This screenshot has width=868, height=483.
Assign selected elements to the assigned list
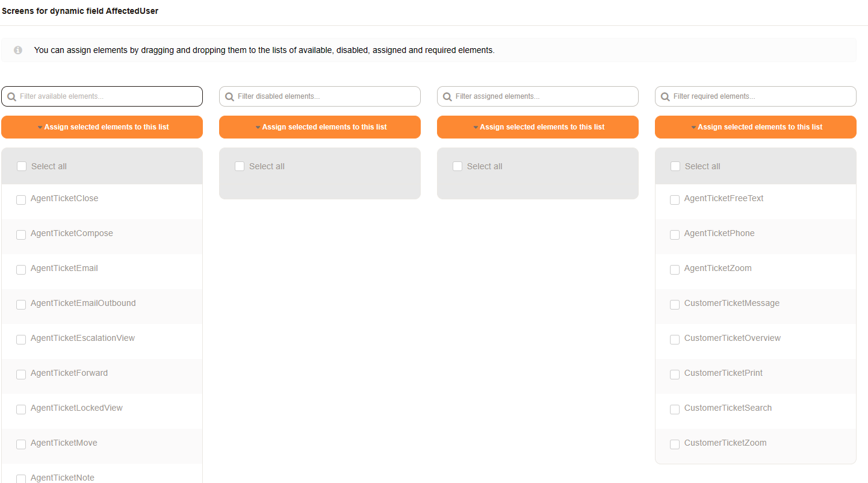(x=538, y=127)
